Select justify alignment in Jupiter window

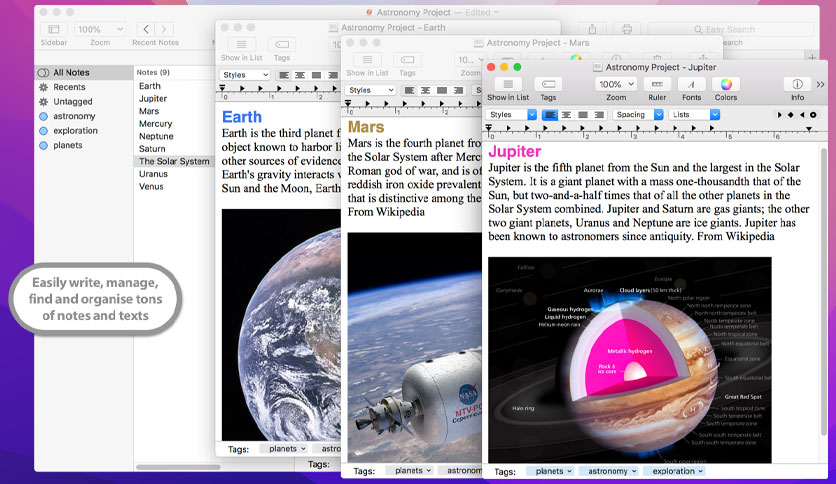(583, 115)
